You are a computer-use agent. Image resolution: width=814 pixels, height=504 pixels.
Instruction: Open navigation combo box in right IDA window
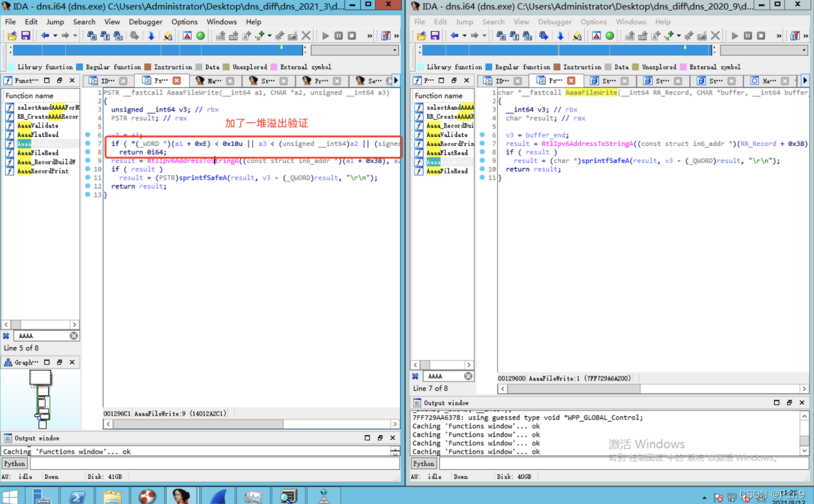click(764, 50)
